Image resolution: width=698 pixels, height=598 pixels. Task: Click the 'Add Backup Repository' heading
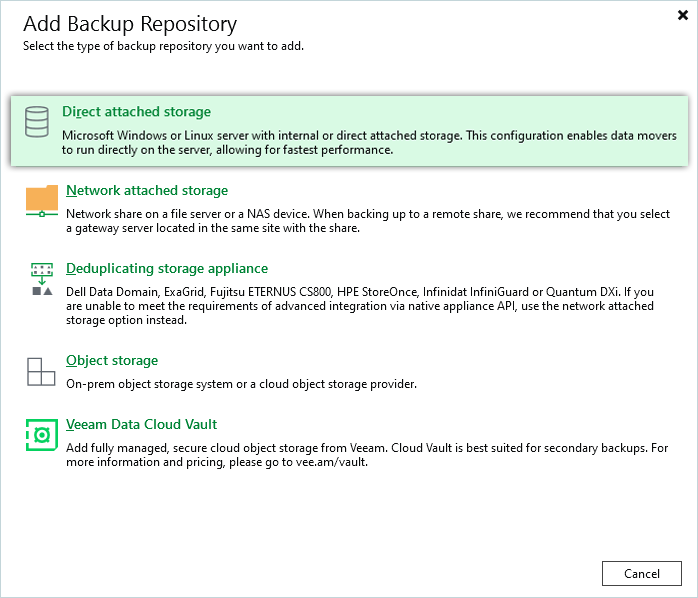[x=130, y=23]
